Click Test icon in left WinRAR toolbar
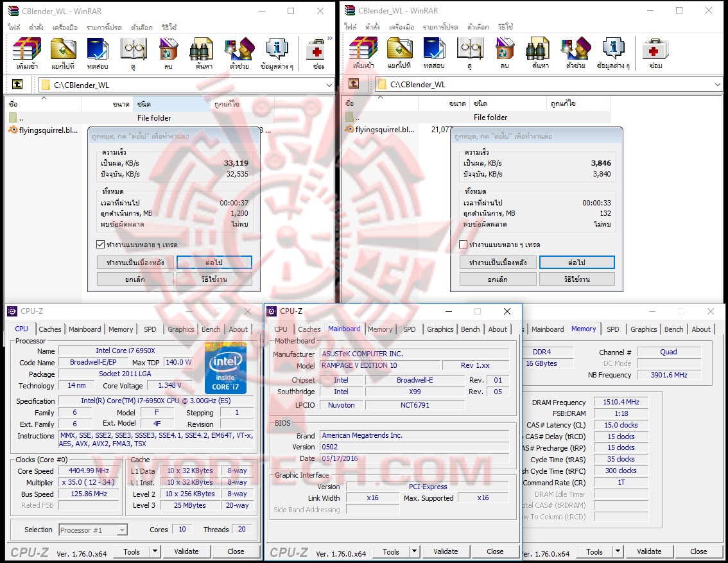728x563 pixels. tap(98, 53)
